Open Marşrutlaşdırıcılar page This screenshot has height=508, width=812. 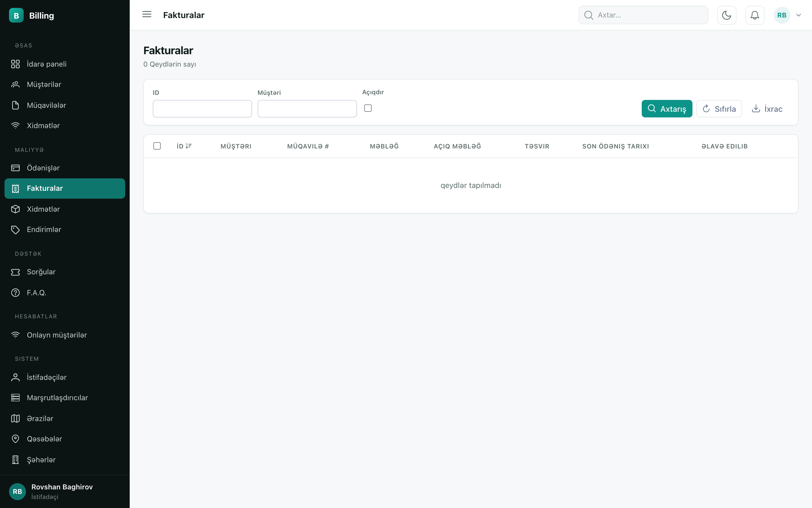click(x=65, y=398)
